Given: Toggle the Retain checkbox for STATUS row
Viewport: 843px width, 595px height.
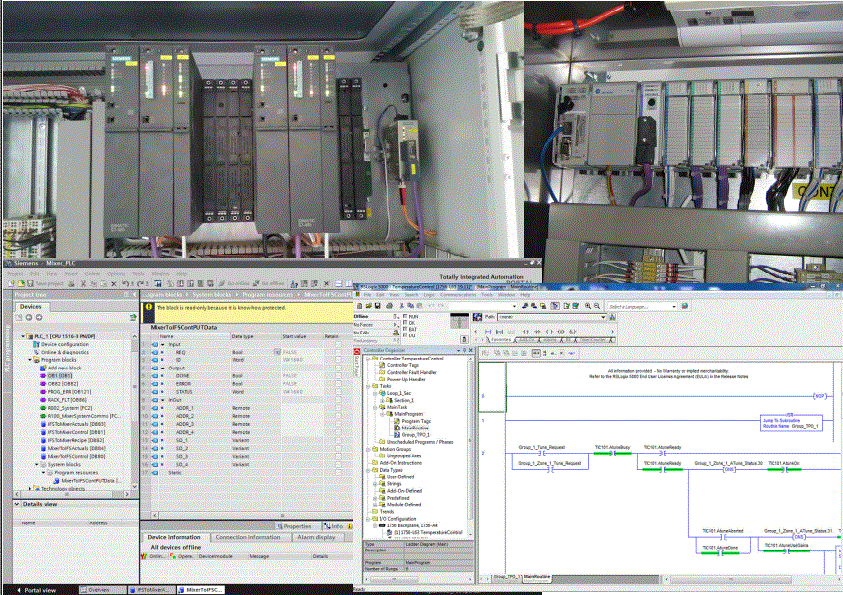Looking at the screenshot, I should (x=339, y=391).
